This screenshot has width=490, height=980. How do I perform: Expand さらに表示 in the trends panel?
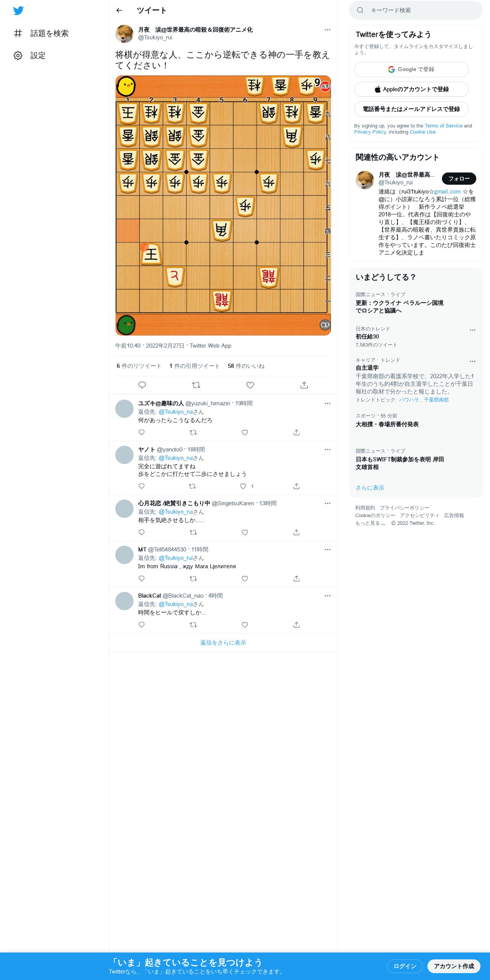point(370,488)
